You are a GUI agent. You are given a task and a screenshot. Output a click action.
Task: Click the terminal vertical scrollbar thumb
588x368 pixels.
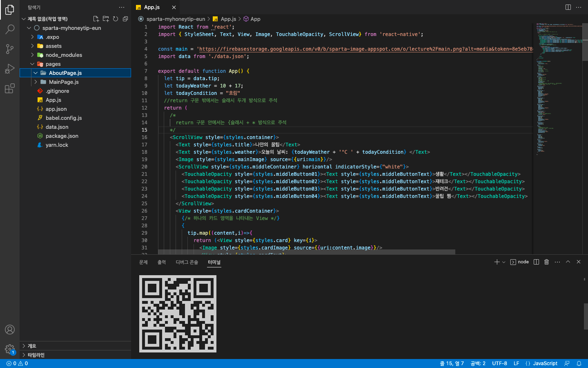[585, 316]
